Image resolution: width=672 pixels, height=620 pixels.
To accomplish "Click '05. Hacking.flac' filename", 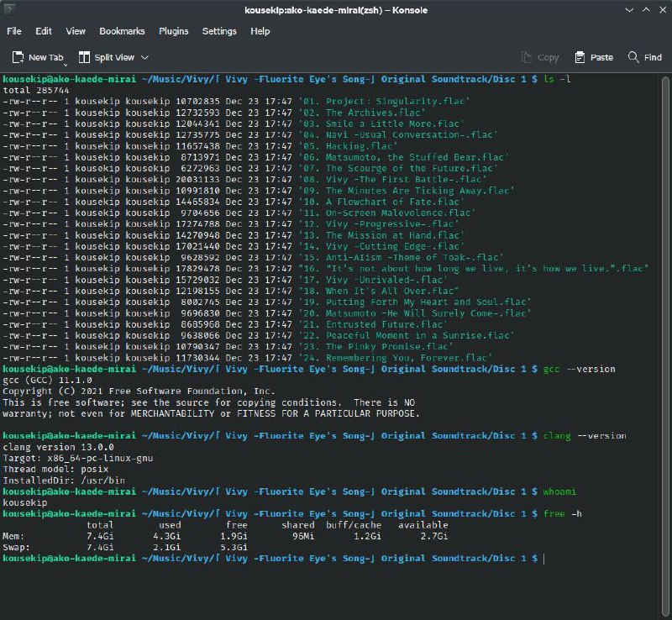I will 348,146.
